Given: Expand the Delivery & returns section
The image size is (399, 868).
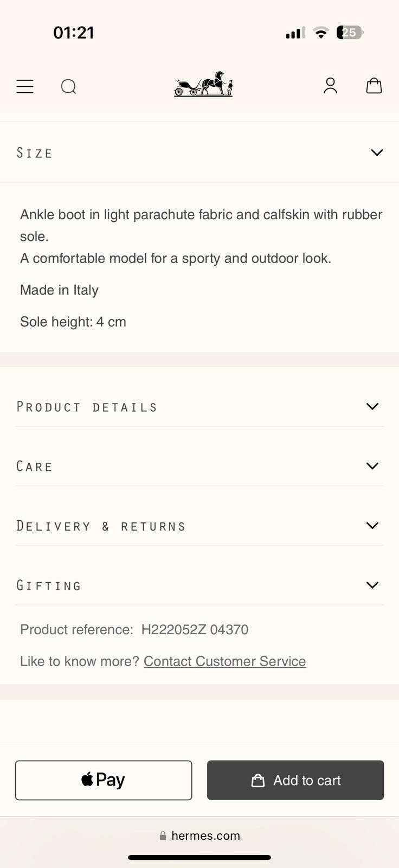Looking at the screenshot, I should (x=200, y=526).
